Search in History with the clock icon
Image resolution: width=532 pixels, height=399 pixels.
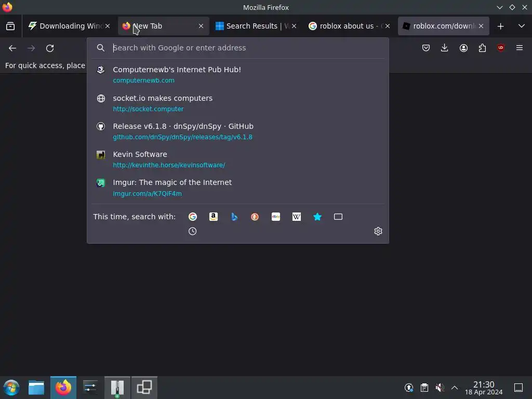click(x=192, y=231)
